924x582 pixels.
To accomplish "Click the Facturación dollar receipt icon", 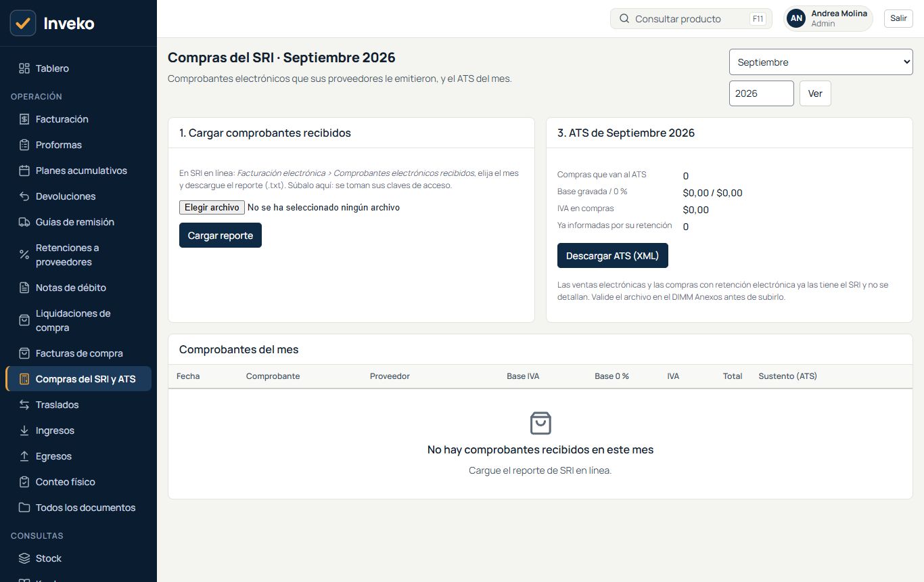I will point(24,119).
